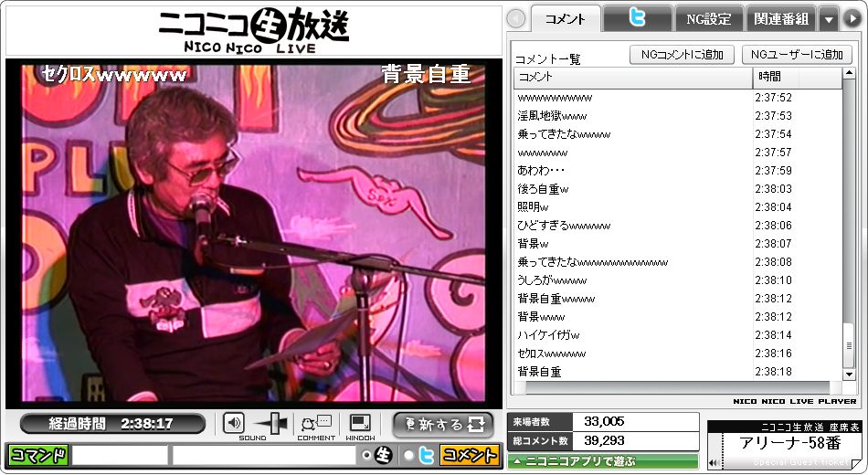Select comment うしろがwwwww
Screen dimensions: 868x475
678,280
